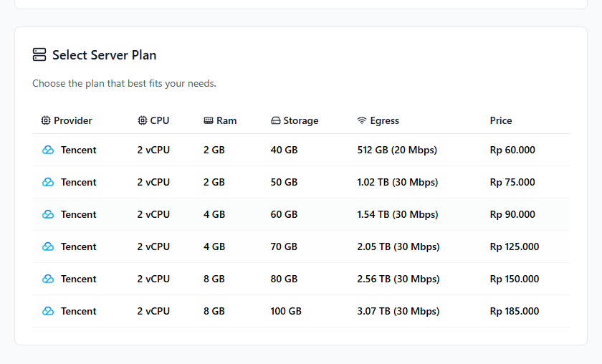Click the Storage column header label
This screenshot has height=364, width=602.
click(x=300, y=121)
